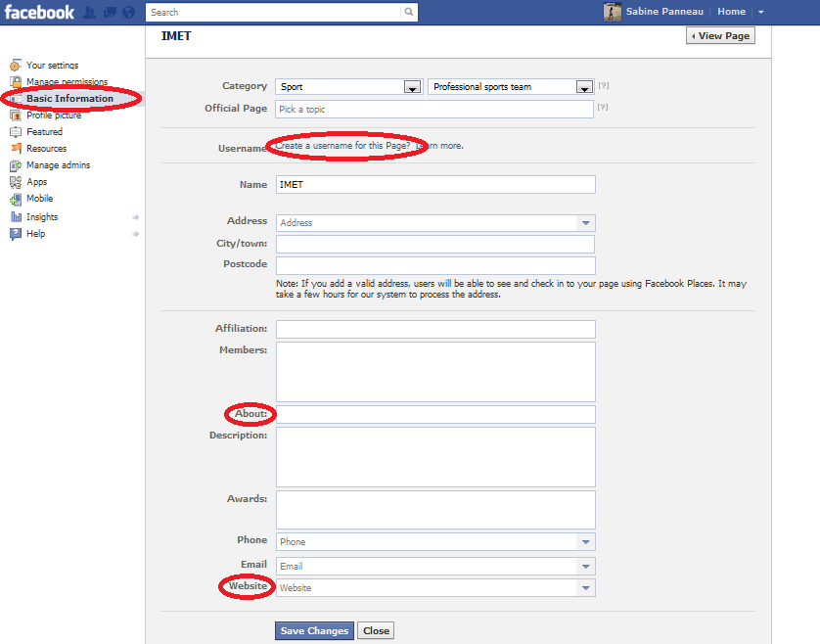
Task: Click help marker beside Category
Action: coord(604,85)
